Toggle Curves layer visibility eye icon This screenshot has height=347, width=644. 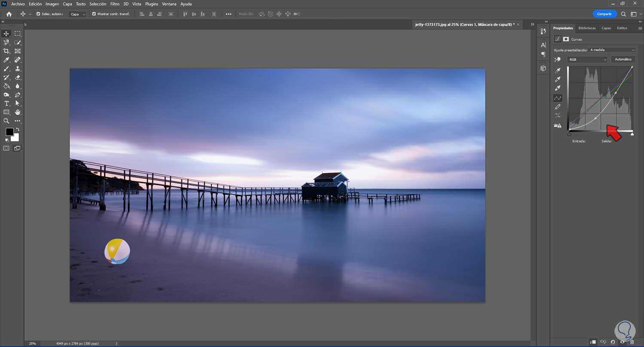click(x=622, y=342)
